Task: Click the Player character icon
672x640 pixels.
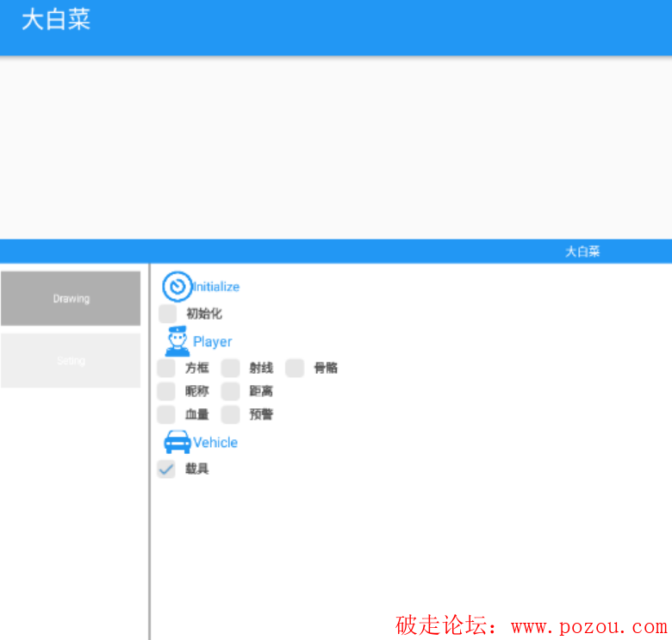Action: click(177, 341)
